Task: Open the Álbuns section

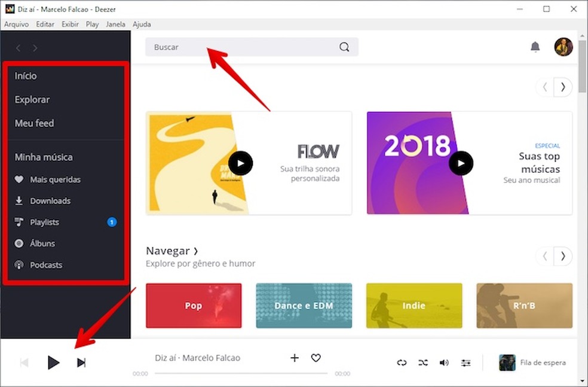Action: coord(44,243)
